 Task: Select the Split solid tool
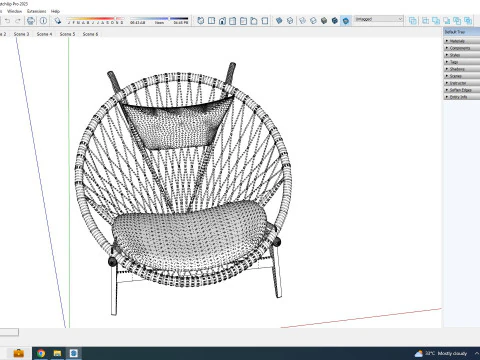[x=468, y=21]
